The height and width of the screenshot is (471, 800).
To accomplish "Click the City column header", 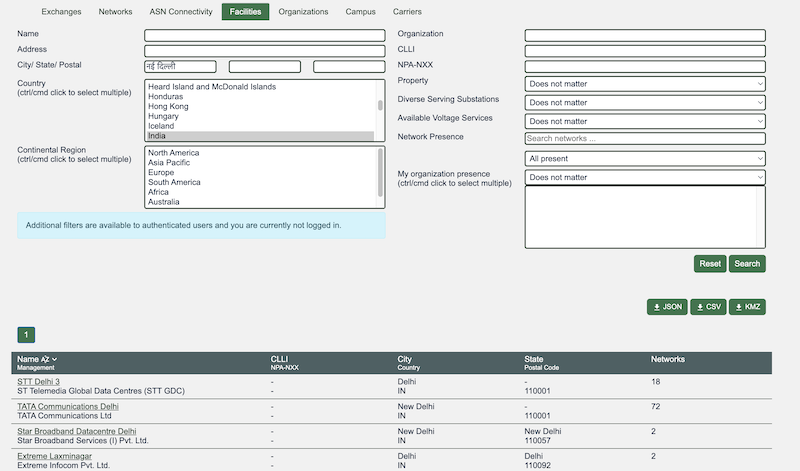I will point(404,359).
